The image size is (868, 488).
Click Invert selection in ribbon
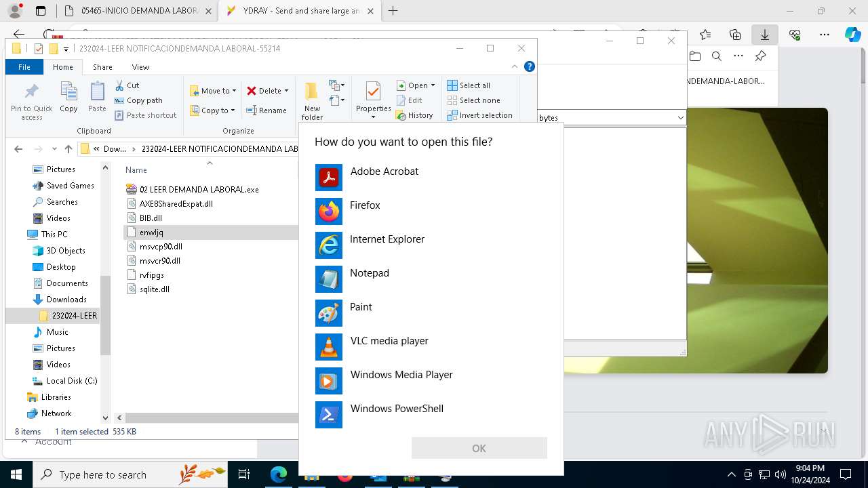pos(479,115)
